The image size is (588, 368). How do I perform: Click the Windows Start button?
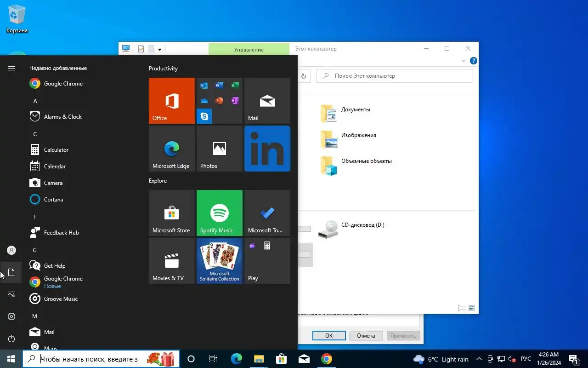[x=11, y=359]
